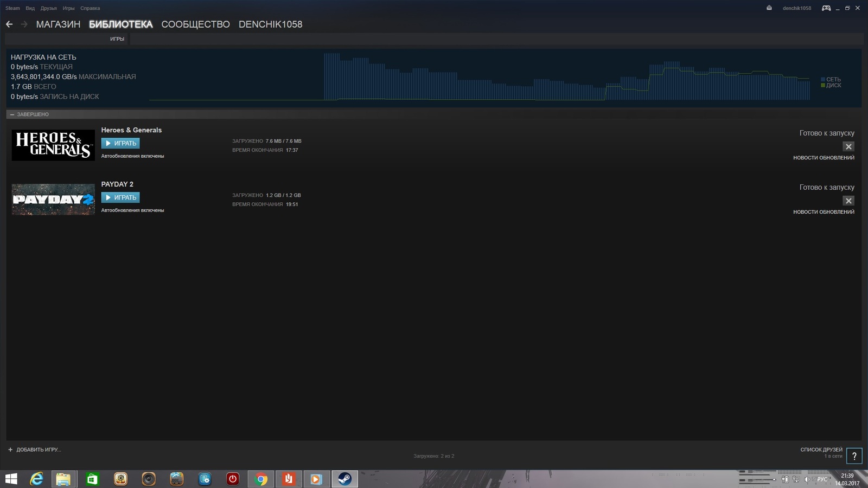The image size is (868, 488).
Task: Remove PAYDAY 2 from download list
Action: tap(848, 201)
